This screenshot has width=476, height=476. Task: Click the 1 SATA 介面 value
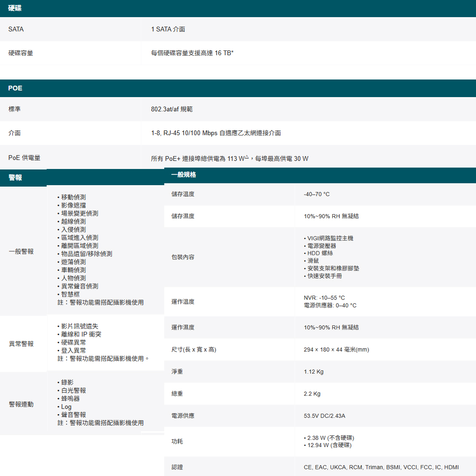pos(168,29)
